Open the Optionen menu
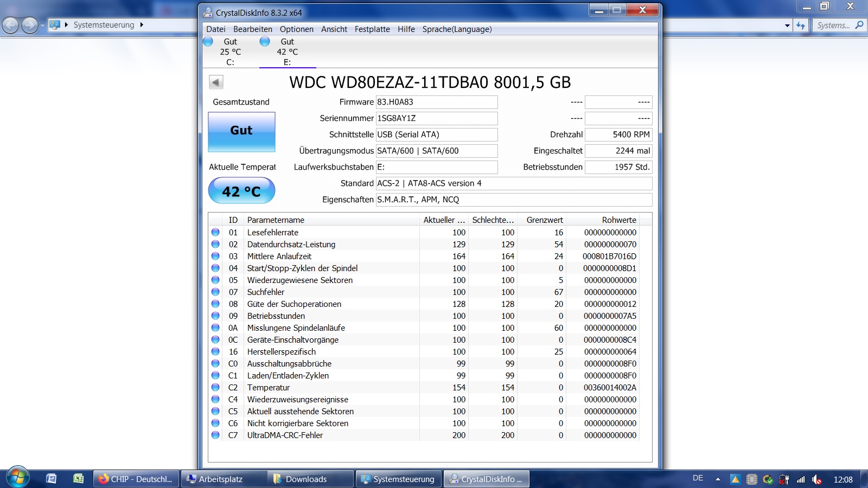This screenshot has width=868, height=488. [x=297, y=29]
